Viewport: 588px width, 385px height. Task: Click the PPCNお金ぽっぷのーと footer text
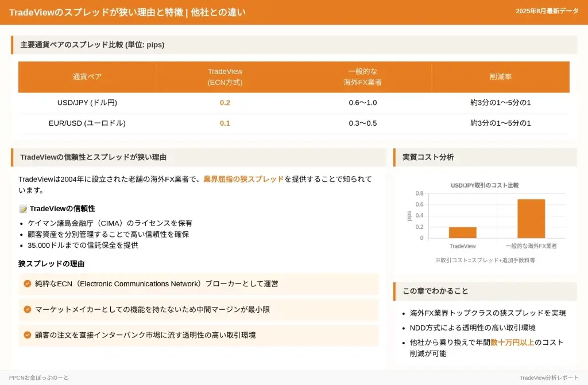(x=38, y=378)
